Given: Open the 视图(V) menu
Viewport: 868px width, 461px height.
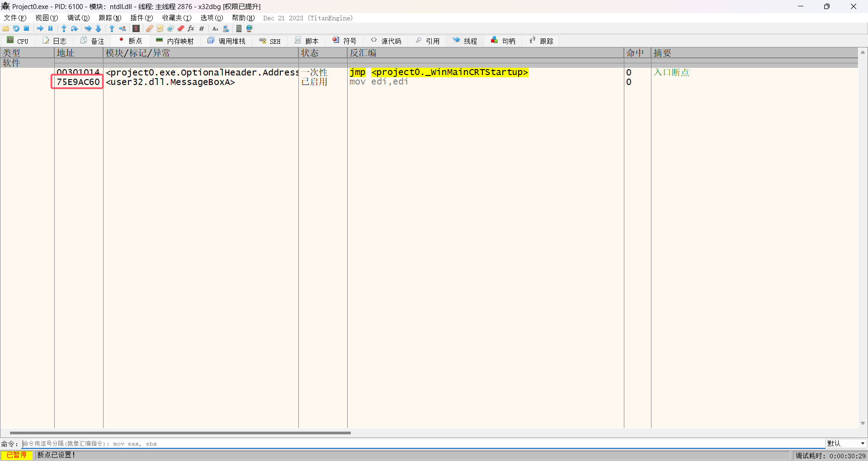Looking at the screenshot, I should [x=47, y=18].
